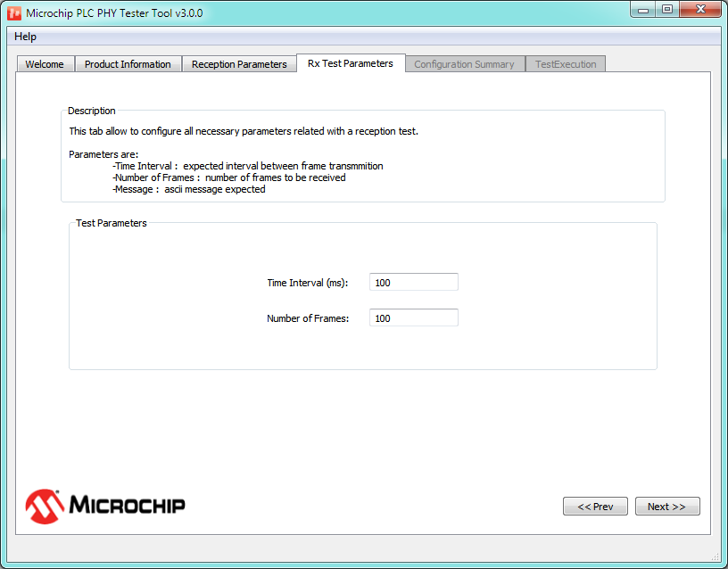728x569 pixels.
Task: Click the 'This tab allow to configure' sentence
Action: (x=244, y=131)
